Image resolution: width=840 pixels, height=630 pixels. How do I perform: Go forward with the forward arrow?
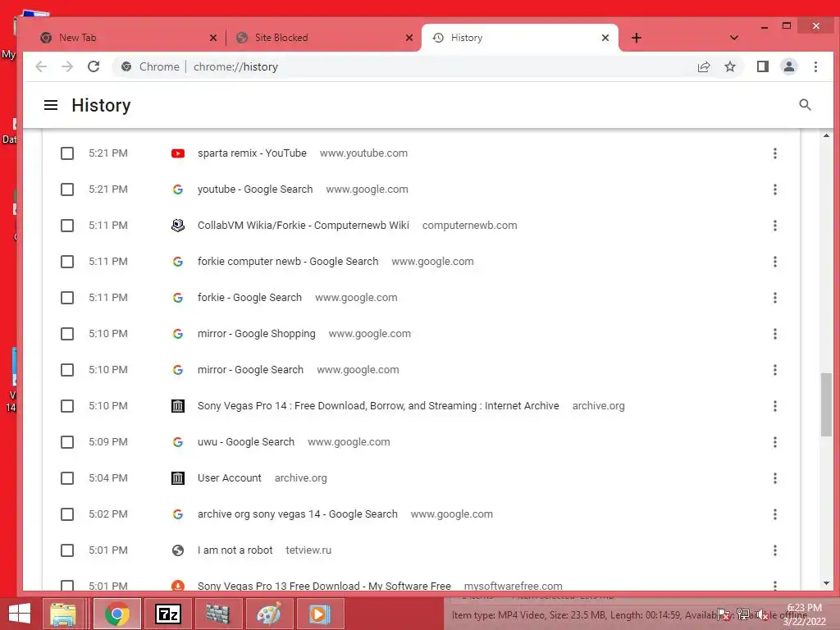(x=67, y=66)
